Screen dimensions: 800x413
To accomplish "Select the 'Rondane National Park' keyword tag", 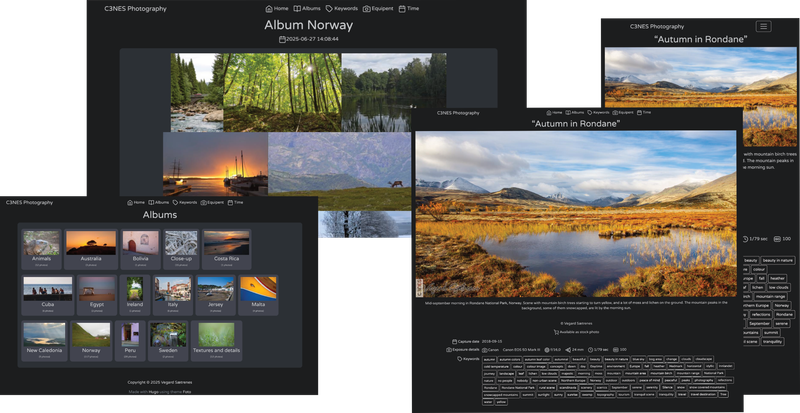I will 517,387.
